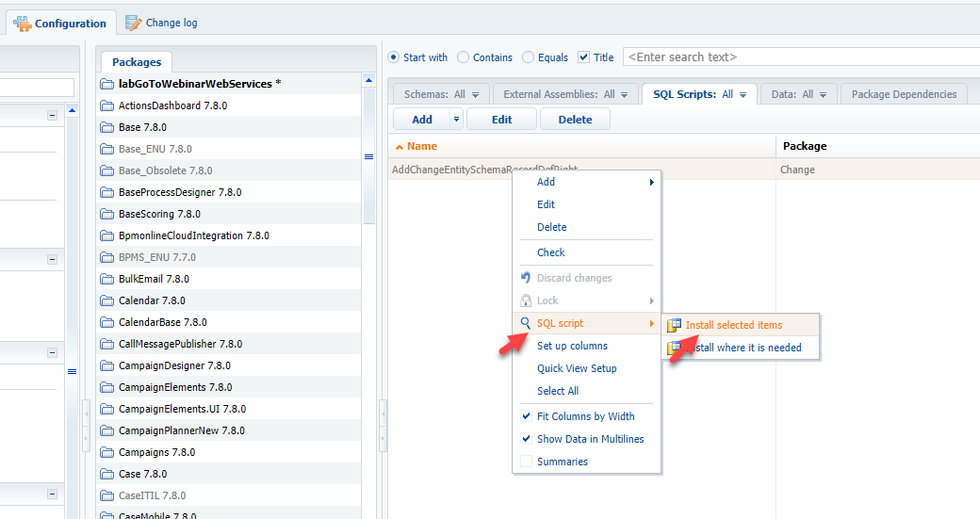Switch to the Configuration tab
The width and height of the screenshot is (980, 519).
[61, 24]
